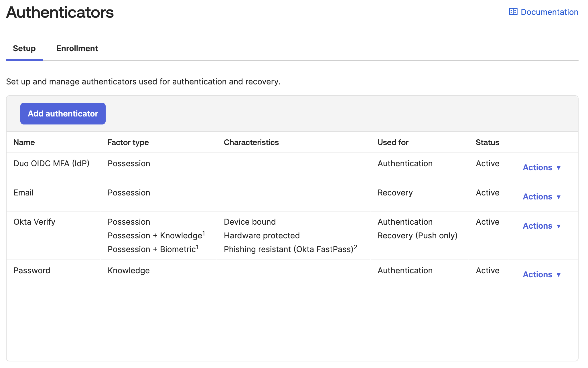Image resolution: width=588 pixels, height=368 pixels.
Task: Click the Active status for Password
Action: pos(487,270)
